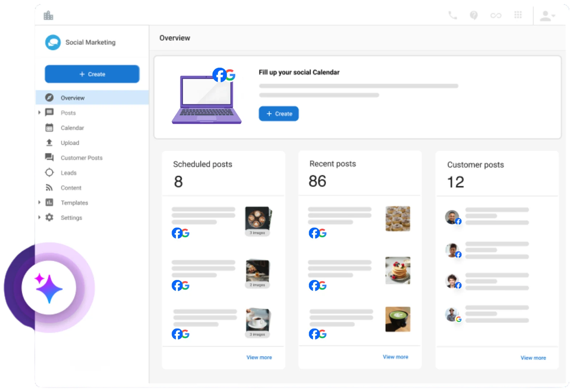This screenshot has height=392, width=580.
Task: Click the Social Marketing logo
Action: [x=53, y=42]
